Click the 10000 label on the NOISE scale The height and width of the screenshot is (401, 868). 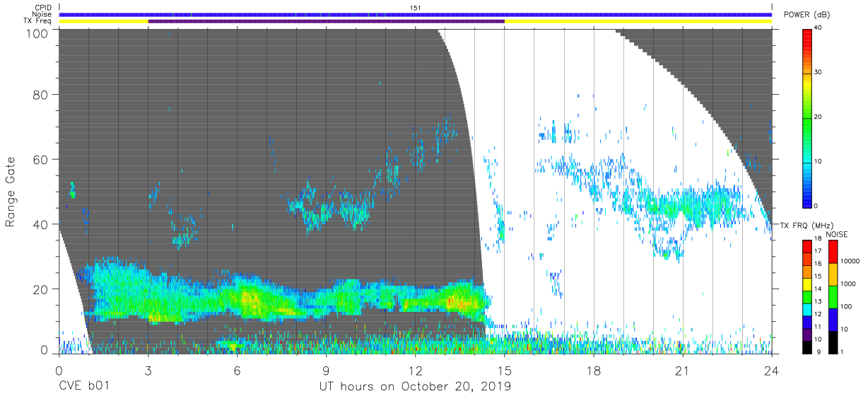click(850, 261)
